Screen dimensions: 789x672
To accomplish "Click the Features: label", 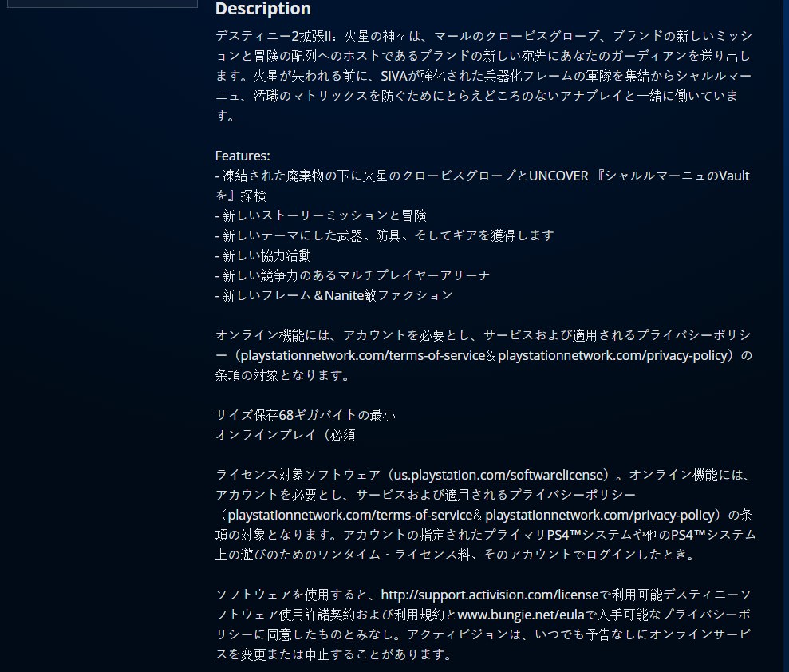I will 243,156.
